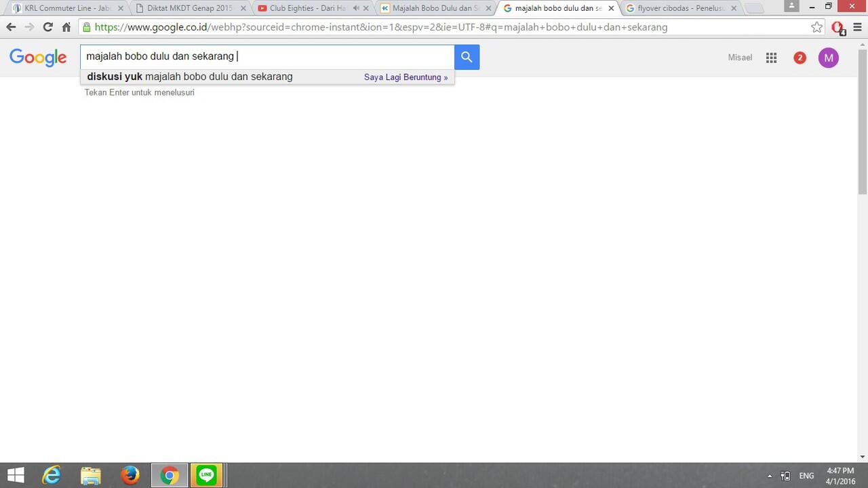Image resolution: width=868 pixels, height=488 pixels.
Task: Launch Internet Explorer from the taskbar
Action: (52, 475)
